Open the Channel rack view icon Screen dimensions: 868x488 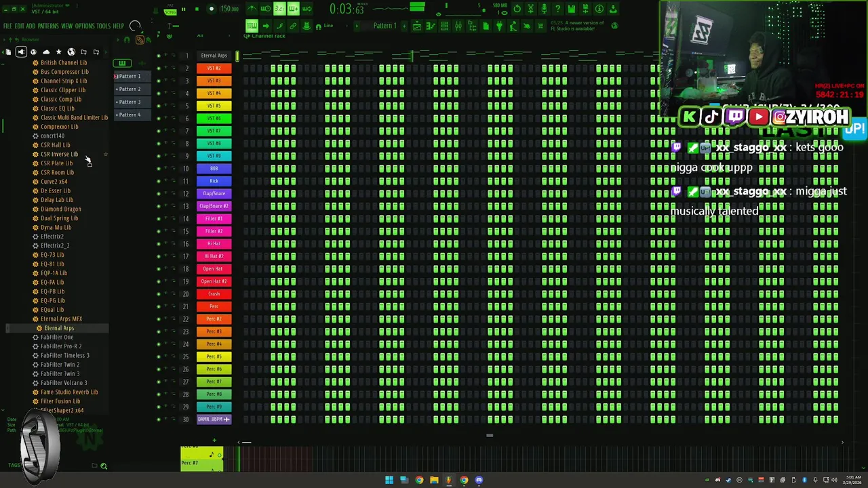pos(444,26)
